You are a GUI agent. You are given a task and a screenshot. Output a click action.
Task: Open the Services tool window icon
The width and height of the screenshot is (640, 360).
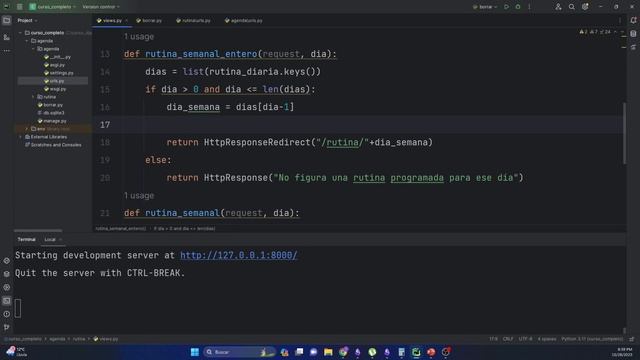7,287
